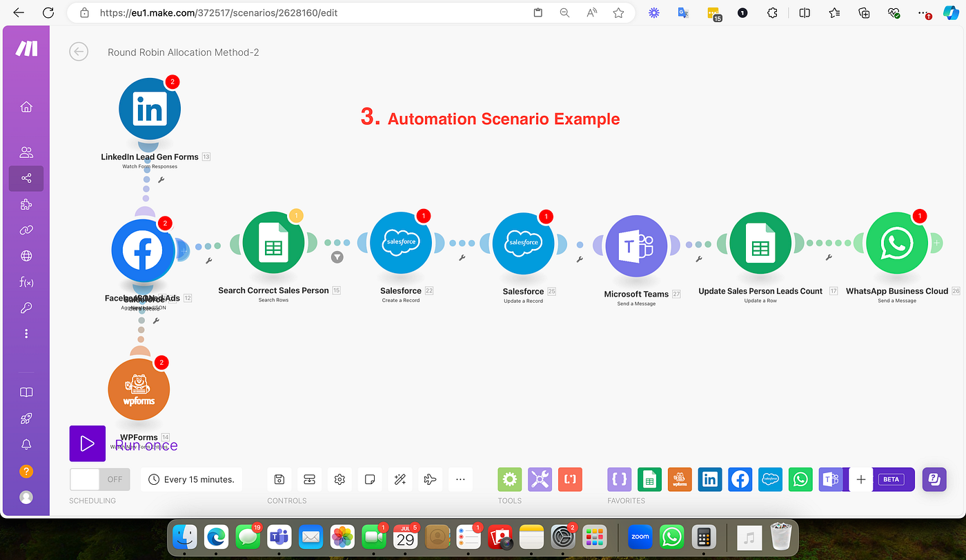Open the AI assistant chat button
Image resolution: width=966 pixels, height=560 pixels.
tap(934, 479)
